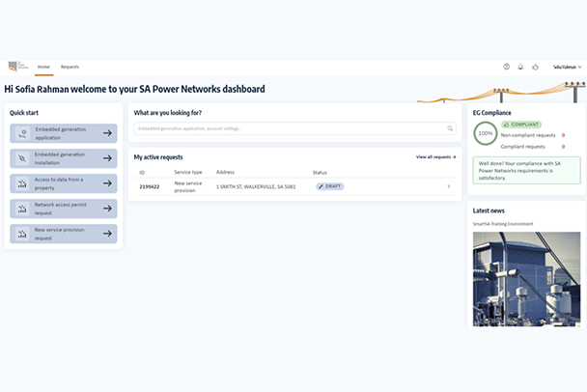Viewport: 587px width, 392px height.
Task: Open New service provision request quick start
Action: [64, 234]
